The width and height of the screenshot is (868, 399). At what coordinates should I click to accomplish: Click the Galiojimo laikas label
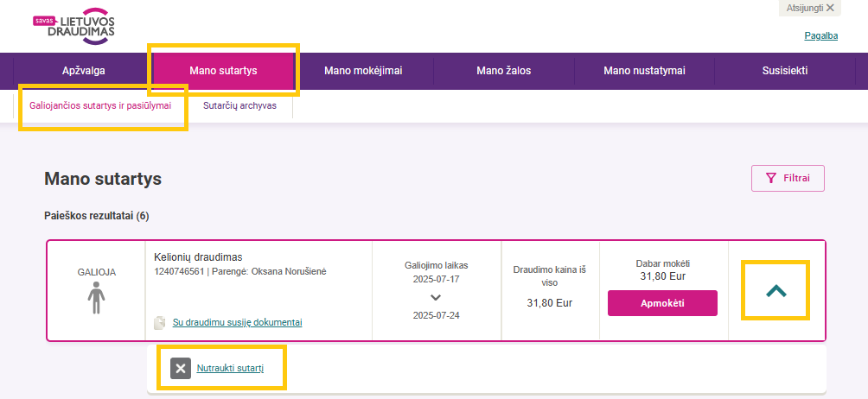437,265
